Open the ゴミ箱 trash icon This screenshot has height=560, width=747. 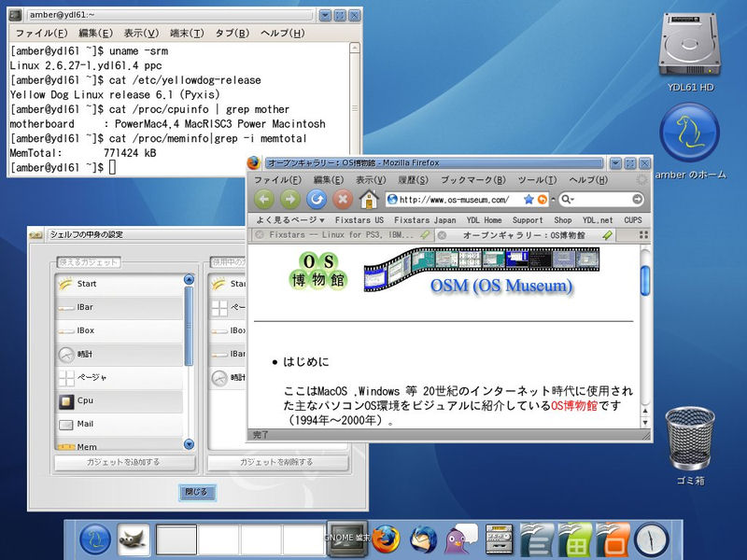tap(690, 446)
